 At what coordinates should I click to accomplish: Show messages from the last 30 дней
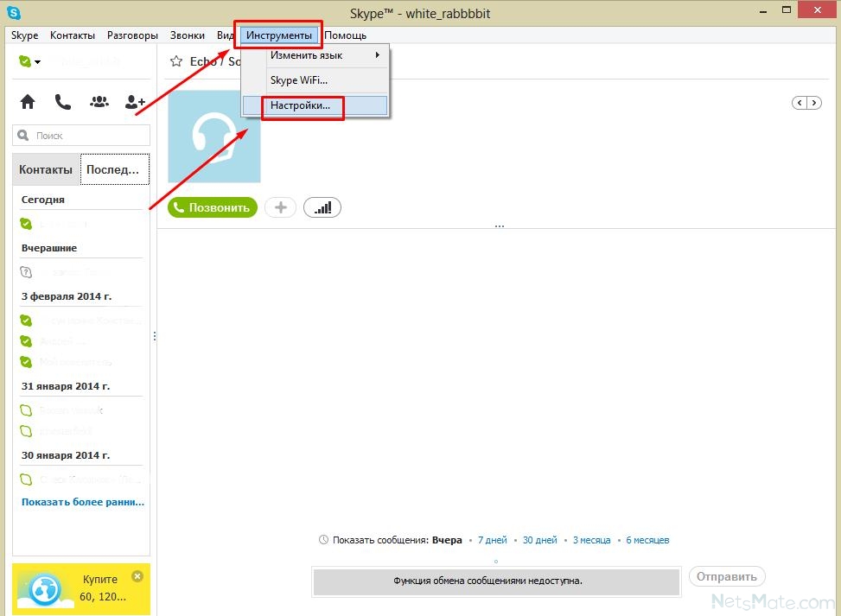click(539, 540)
